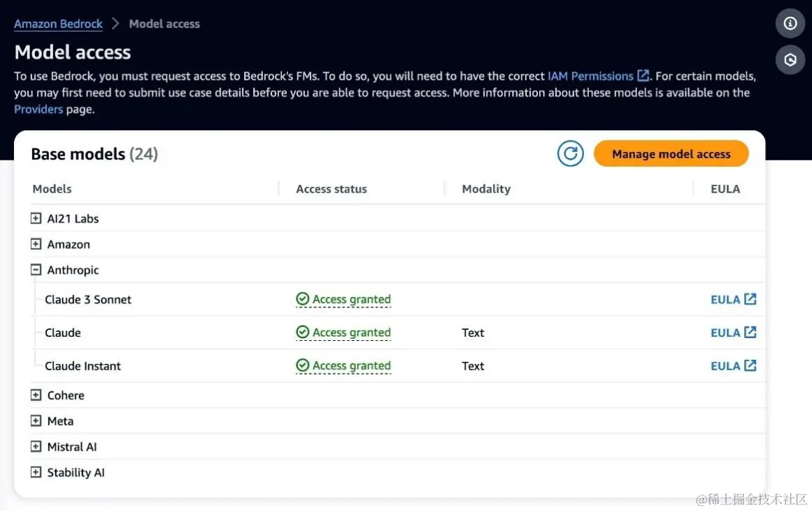Image resolution: width=812 pixels, height=511 pixels.
Task: Click the refresh base models icon
Action: coord(570,153)
